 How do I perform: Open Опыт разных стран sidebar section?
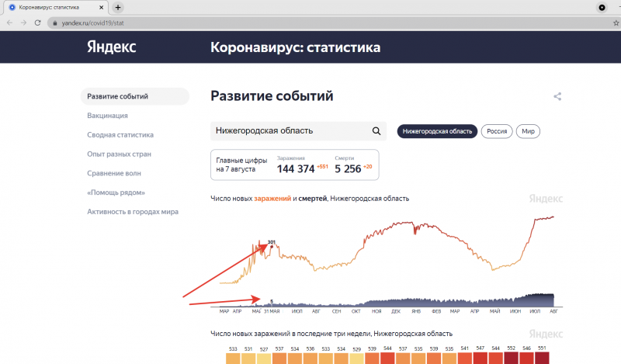click(x=120, y=154)
